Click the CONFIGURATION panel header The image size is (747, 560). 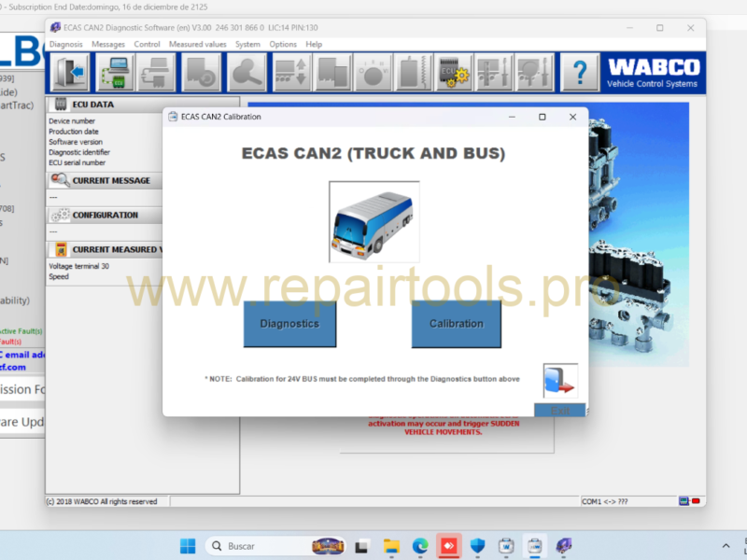tap(105, 216)
